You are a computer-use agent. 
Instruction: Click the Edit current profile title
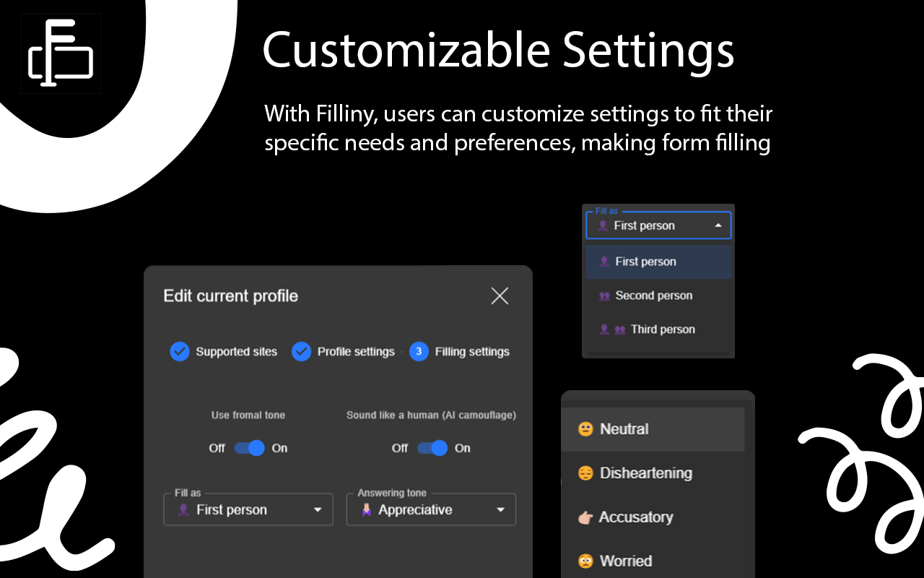[231, 296]
